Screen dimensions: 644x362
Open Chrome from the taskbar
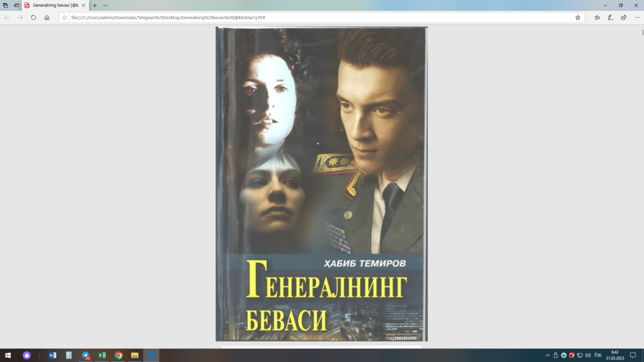click(118, 355)
